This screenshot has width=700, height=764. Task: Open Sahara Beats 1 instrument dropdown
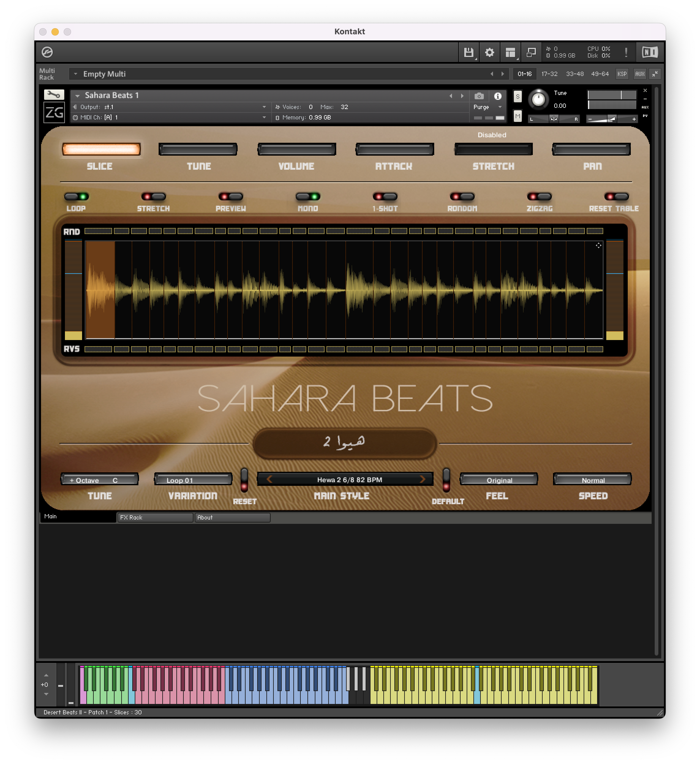pyautogui.click(x=77, y=96)
